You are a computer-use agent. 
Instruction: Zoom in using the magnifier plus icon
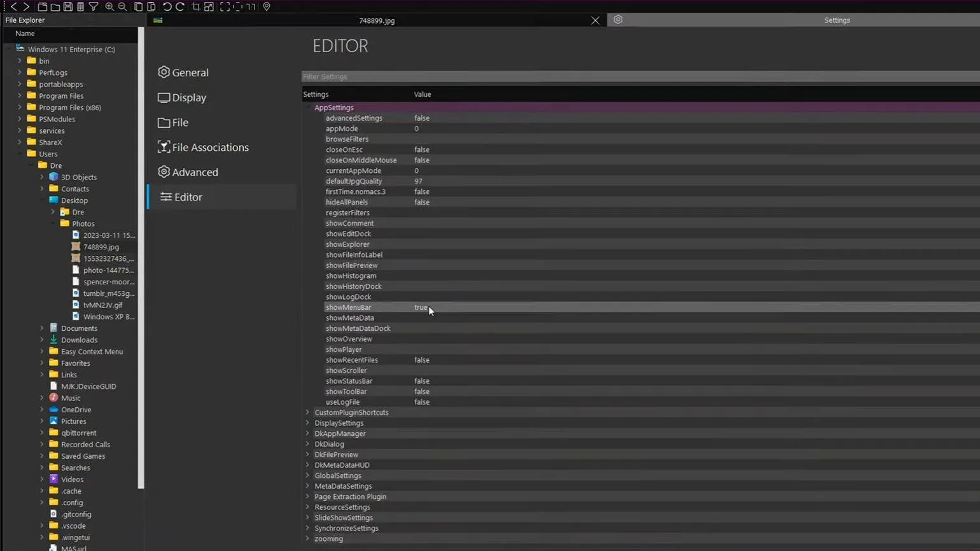[x=109, y=6]
